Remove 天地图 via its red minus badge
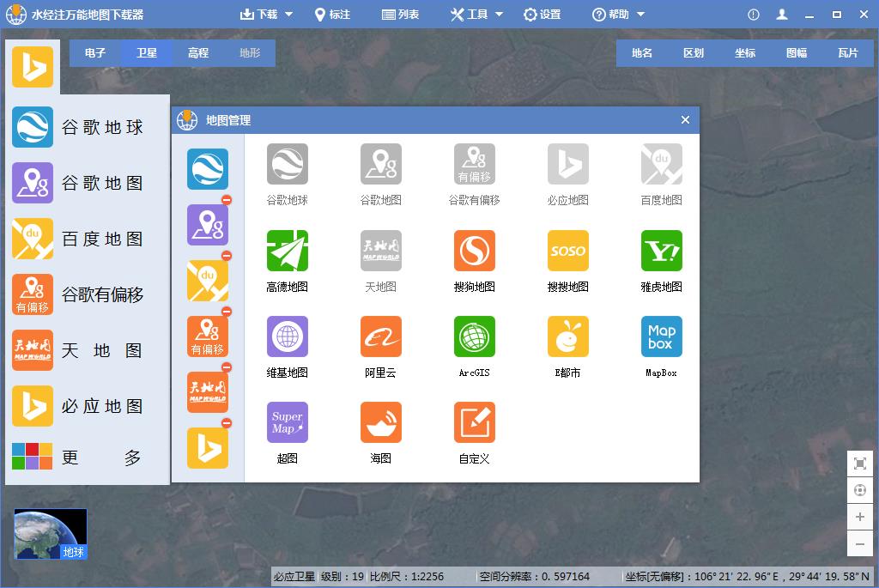The height and width of the screenshot is (588, 879). pyautogui.click(x=227, y=367)
